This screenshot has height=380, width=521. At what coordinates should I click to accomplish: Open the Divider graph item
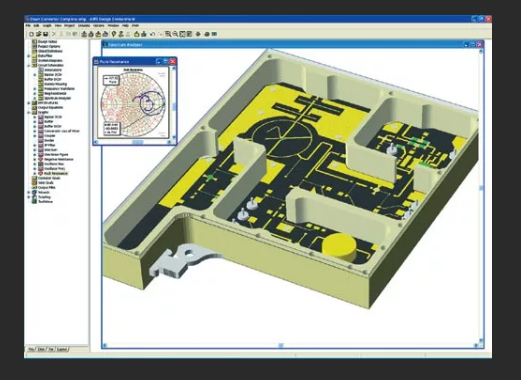pyautogui.click(x=49, y=140)
